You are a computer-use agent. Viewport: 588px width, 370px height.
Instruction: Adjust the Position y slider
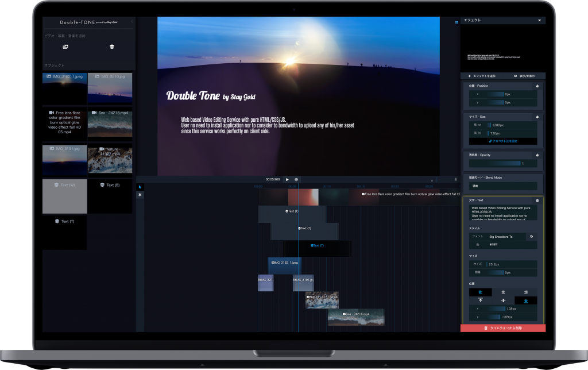pos(503,102)
